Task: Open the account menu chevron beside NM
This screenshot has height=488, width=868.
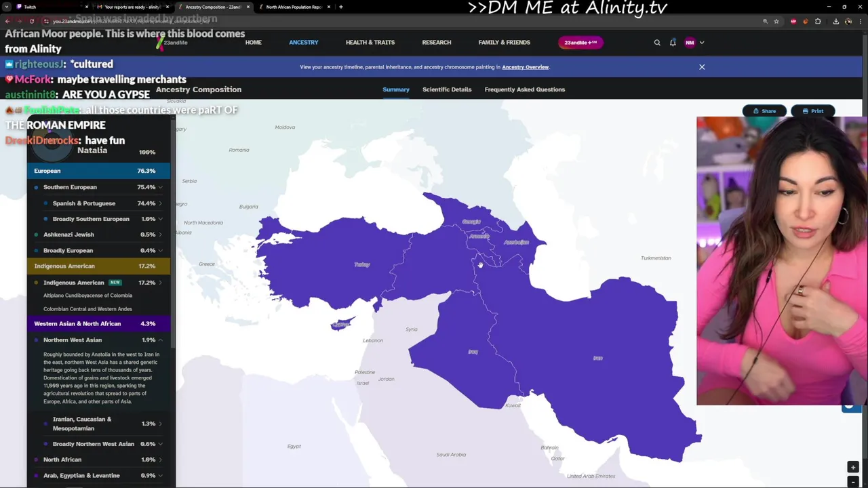Action: tap(702, 43)
